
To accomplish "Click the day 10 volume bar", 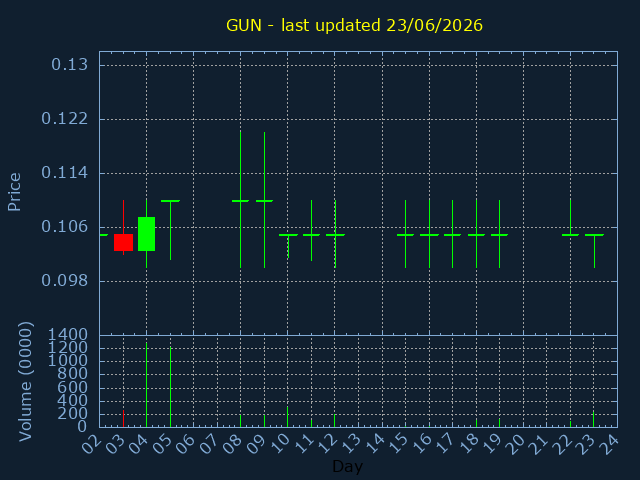I will pyautogui.click(x=287, y=417).
